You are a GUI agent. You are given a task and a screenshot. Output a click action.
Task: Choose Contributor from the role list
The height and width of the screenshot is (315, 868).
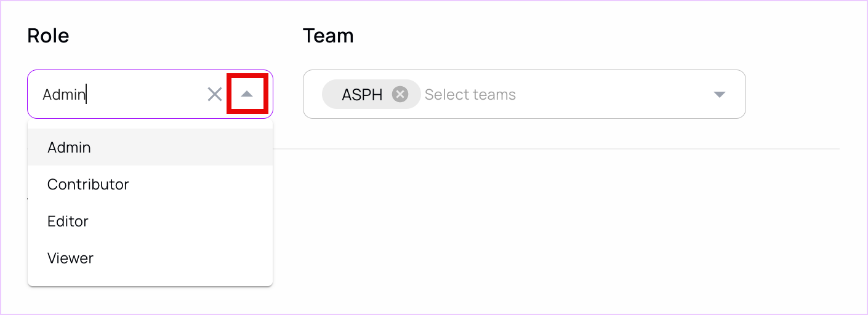(150, 184)
